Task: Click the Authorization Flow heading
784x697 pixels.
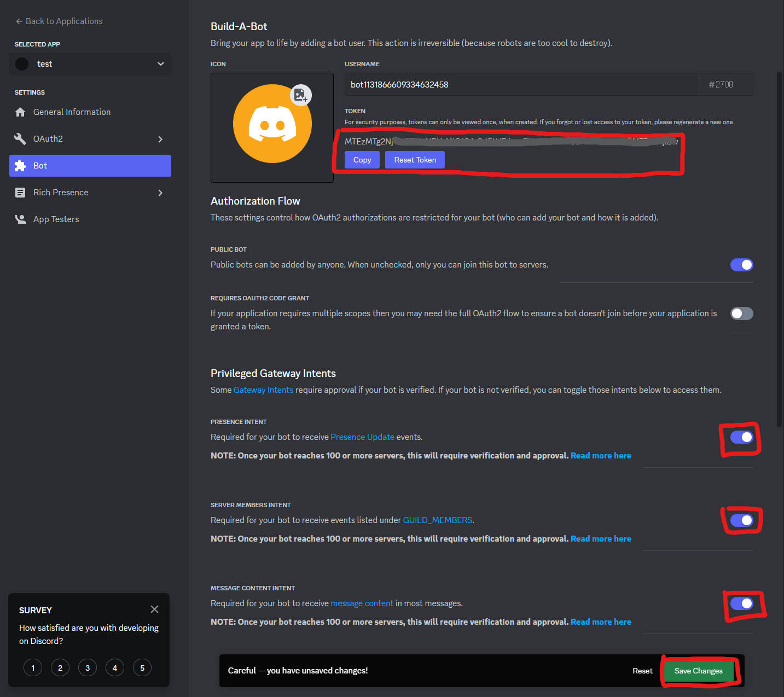Action: [255, 201]
